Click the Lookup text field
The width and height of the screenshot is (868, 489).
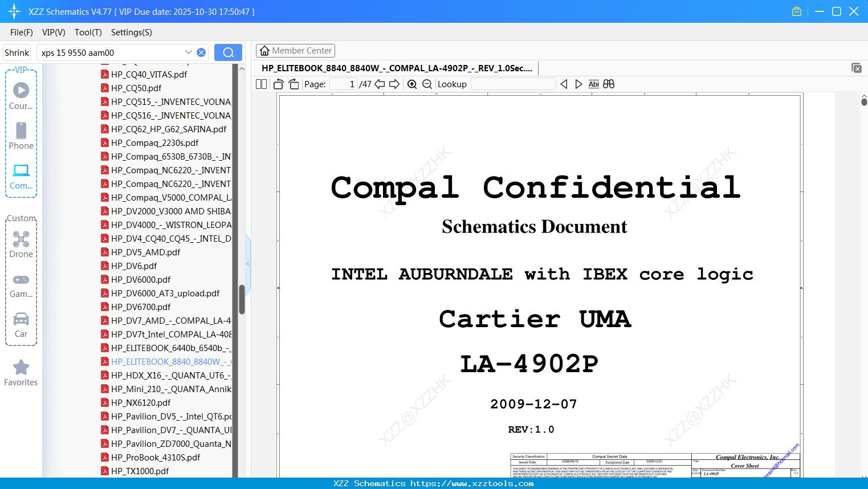[513, 84]
